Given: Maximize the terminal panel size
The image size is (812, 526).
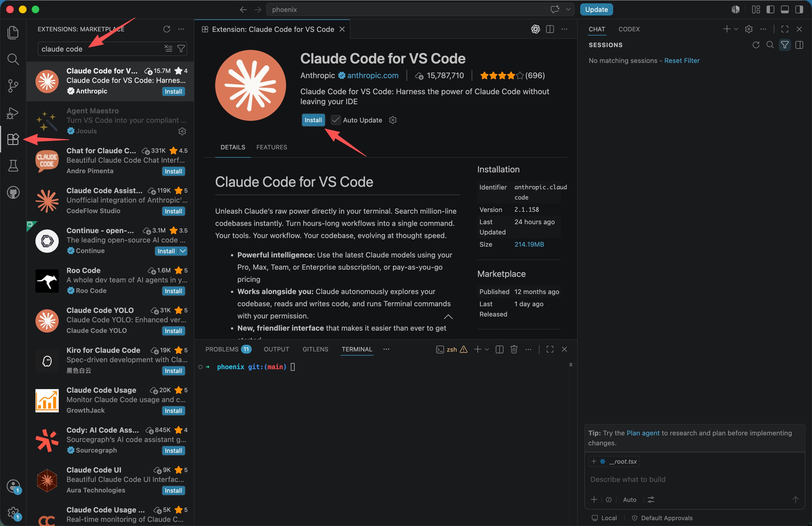Looking at the screenshot, I should pos(550,349).
